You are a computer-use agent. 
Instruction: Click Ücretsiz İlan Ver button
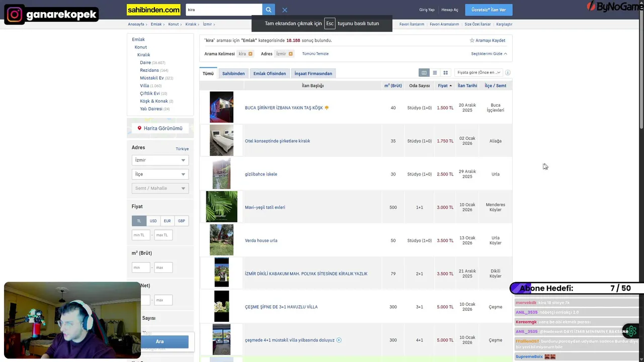pyautogui.click(x=489, y=10)
